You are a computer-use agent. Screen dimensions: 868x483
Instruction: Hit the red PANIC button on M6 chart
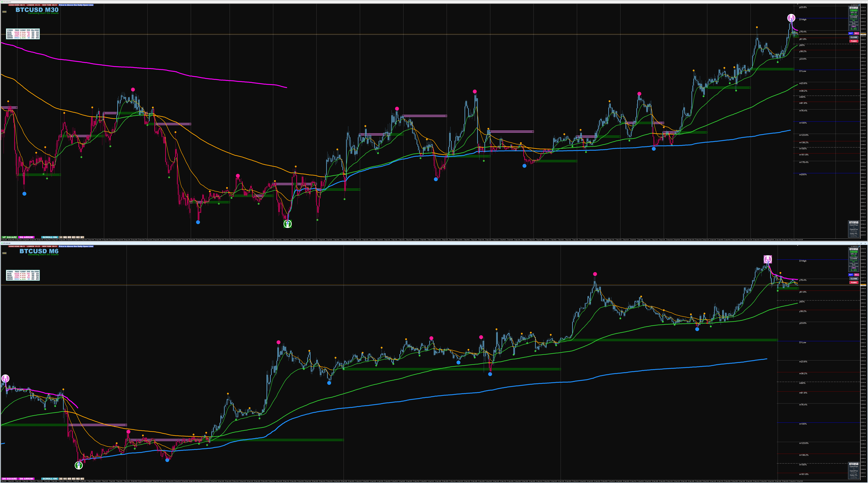tap(854, 283)
